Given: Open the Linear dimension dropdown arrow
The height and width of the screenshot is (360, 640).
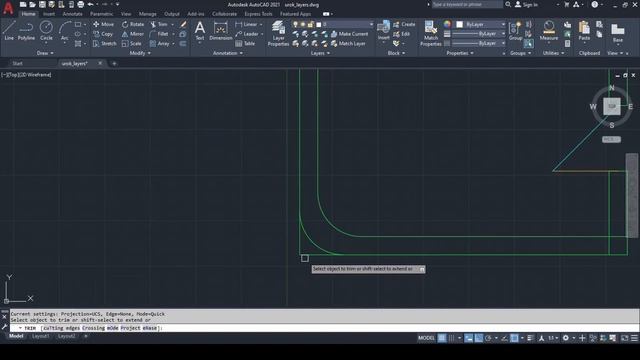Looking at the screenshot, I should [x=261, y=24].
